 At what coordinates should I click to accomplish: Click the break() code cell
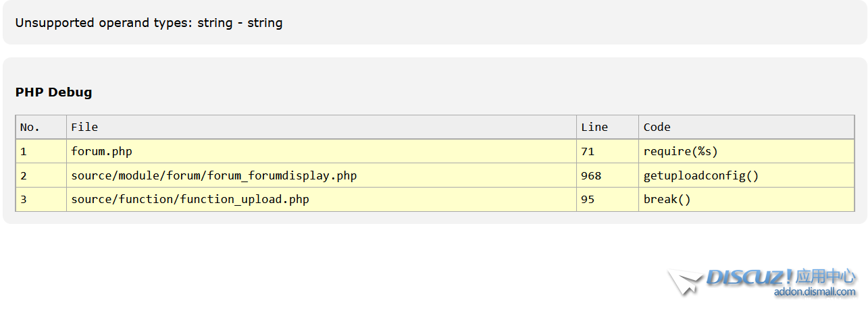(667, 200)
